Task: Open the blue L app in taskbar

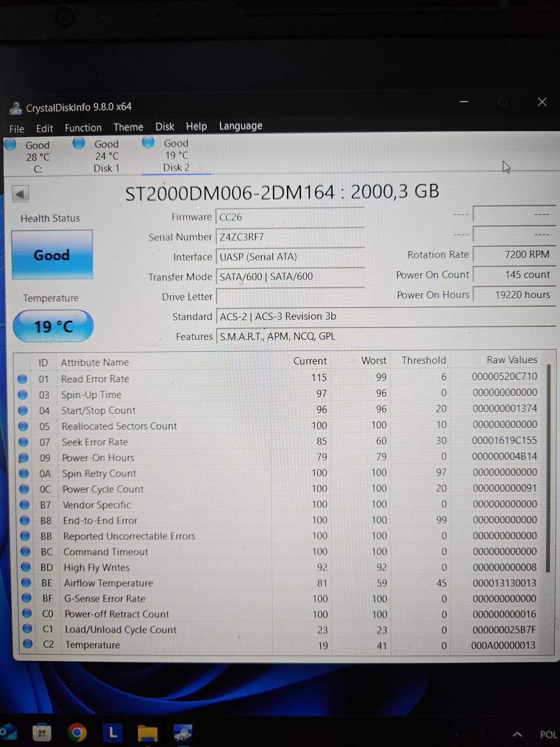Action: [x=113, y=732]
